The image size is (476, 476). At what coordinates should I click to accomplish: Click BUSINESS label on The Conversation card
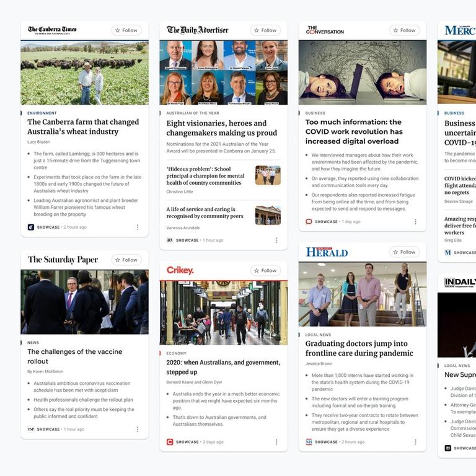pyautogui.click(x=315, y=113)
